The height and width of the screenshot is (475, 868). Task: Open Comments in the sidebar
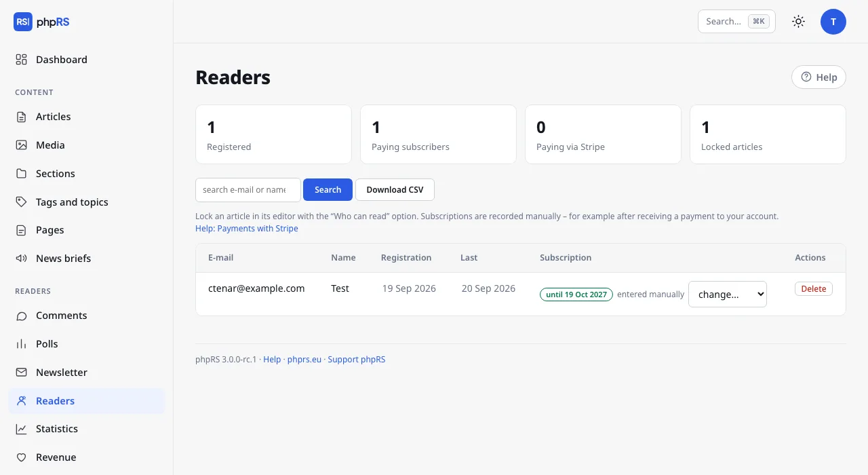87,316
